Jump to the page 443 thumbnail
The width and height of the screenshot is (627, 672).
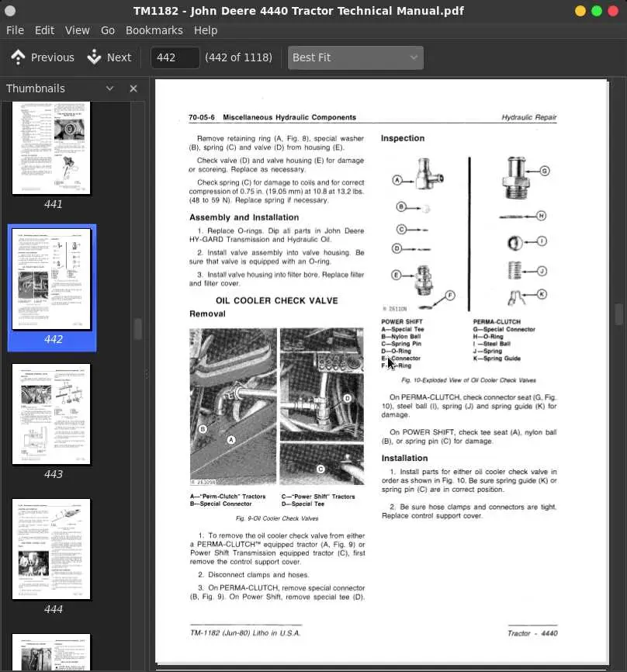click(x=51, y=414)
